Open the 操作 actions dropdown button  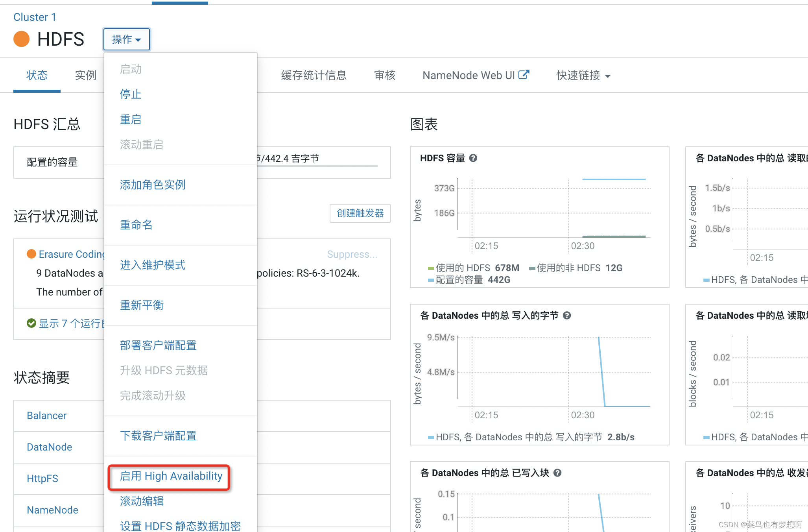pos(127,39)
